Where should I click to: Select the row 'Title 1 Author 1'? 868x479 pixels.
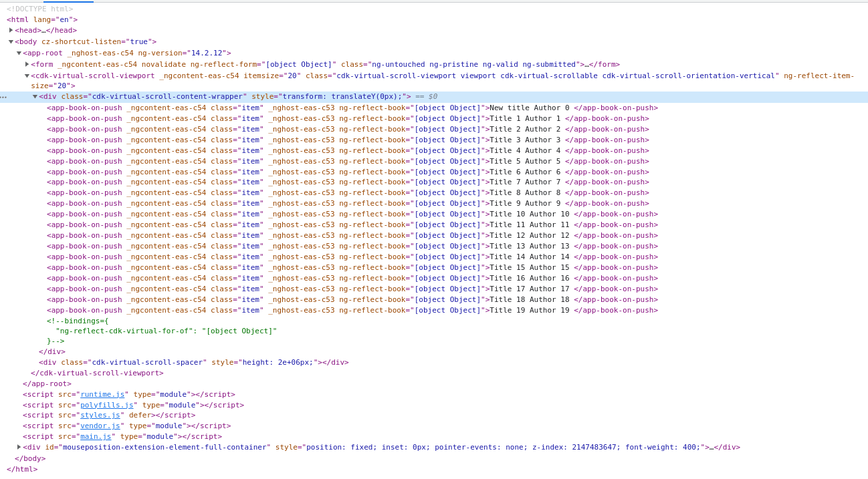tap(348, 118)
